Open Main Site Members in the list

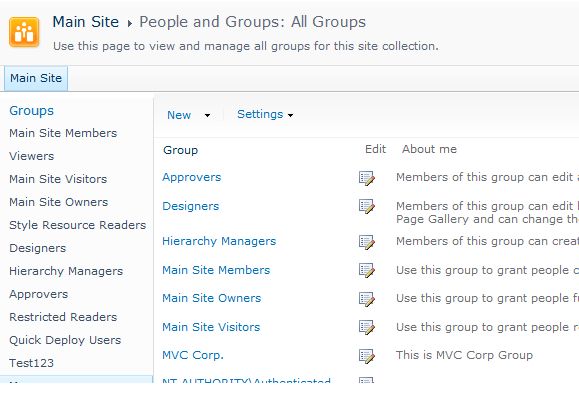216,270
